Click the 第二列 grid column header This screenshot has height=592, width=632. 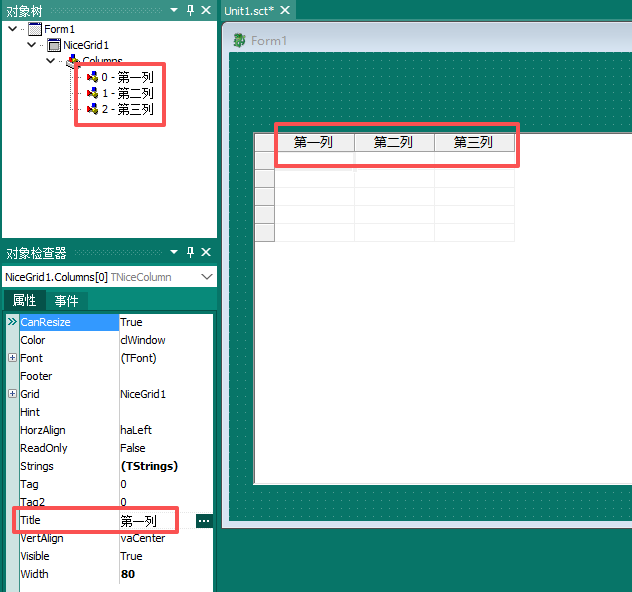pyautogui.click(x=394, y=142)
